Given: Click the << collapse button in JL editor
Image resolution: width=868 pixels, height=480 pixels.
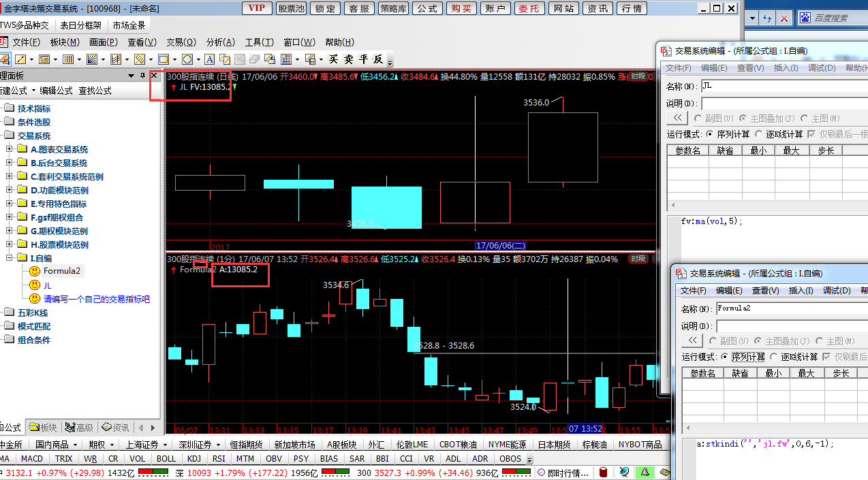Looking at the screenshot, I should pos(677,118).
